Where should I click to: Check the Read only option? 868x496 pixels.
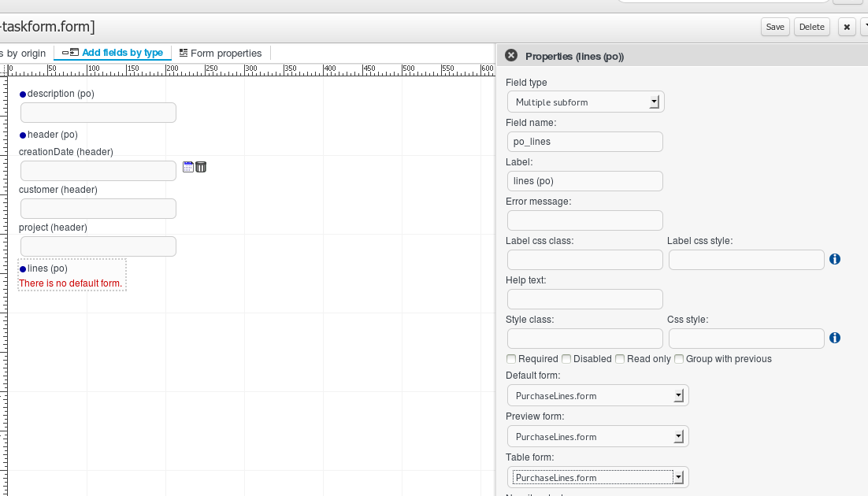pos(620,358)
